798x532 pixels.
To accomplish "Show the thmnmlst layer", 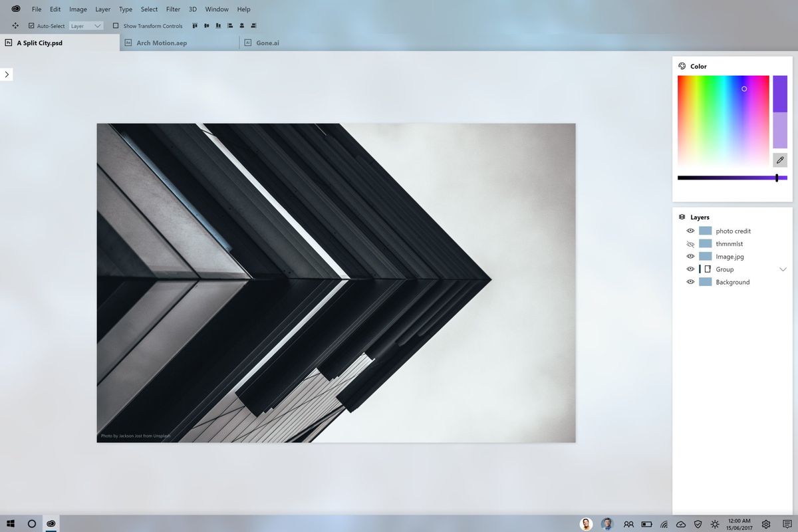I will tap(690, 243).
